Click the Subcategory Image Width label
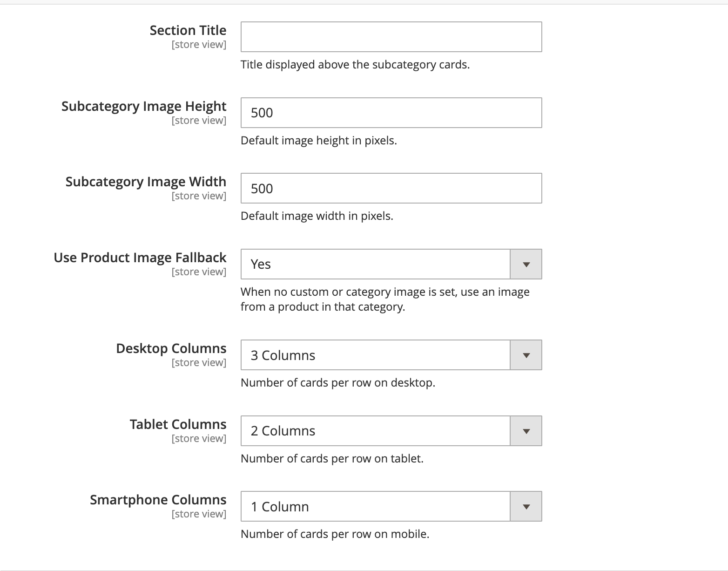Viewport: 728px width, 571px height. click(x=145, y=182)
